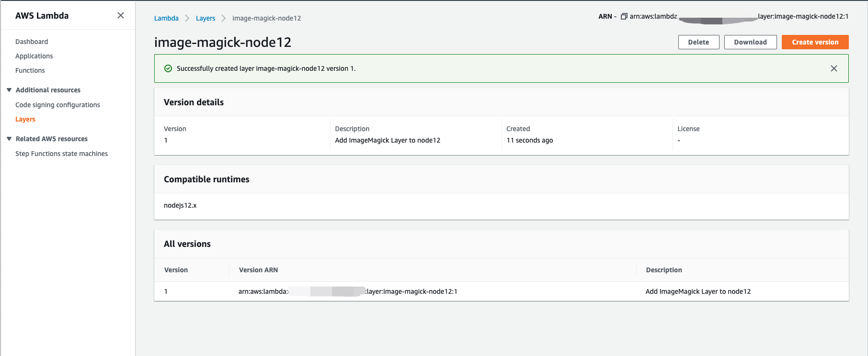
Task: Open Functions in the sidebar
Action: tap(30, 70)
